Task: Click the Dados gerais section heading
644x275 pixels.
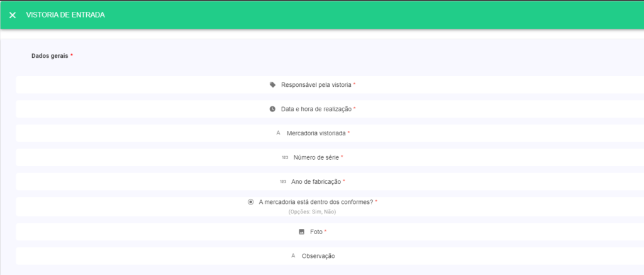Action: click(50, 56)
